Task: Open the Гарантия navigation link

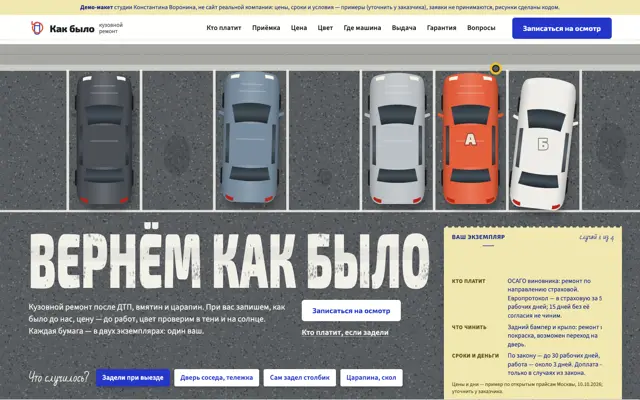Action: (441, 28)
